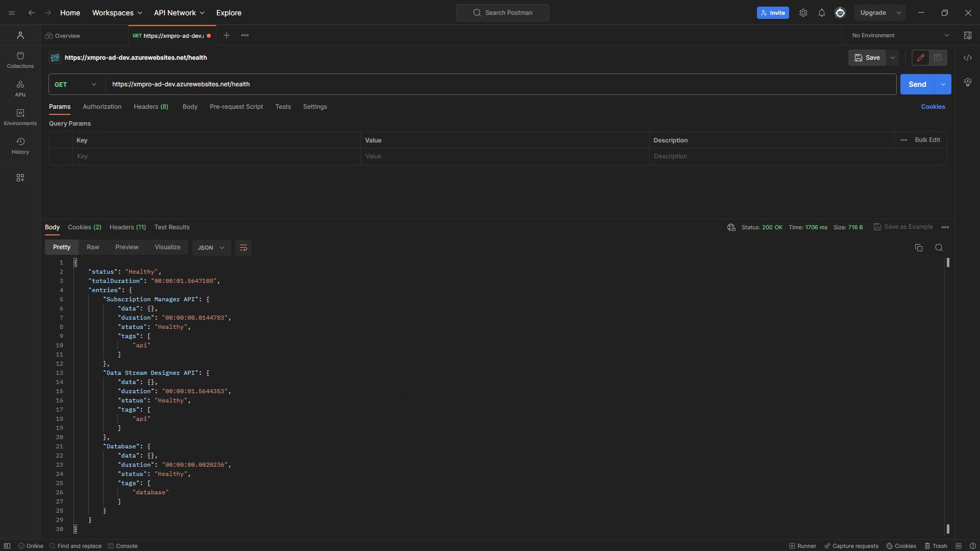Viewport: 980px width, 551px height.
Task: Open the Upgrade dropdown arrow
Action: click(899, 13)
